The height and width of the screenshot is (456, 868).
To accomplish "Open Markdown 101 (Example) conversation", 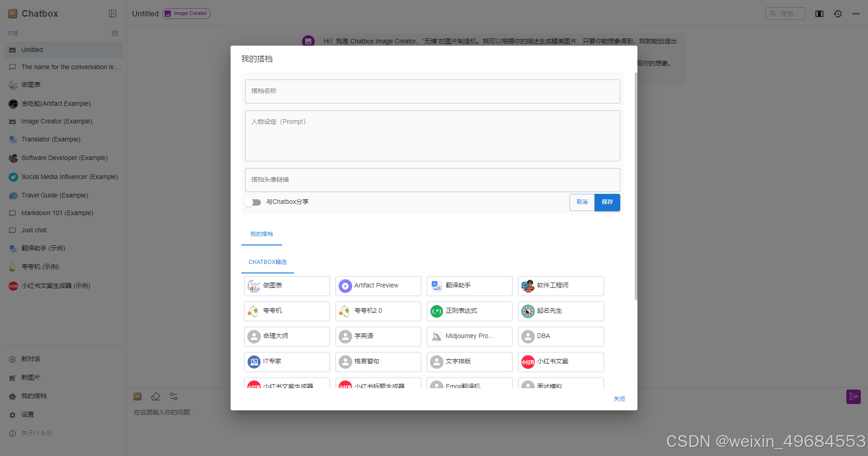I will pyautogui.click(x=64, y=213).
